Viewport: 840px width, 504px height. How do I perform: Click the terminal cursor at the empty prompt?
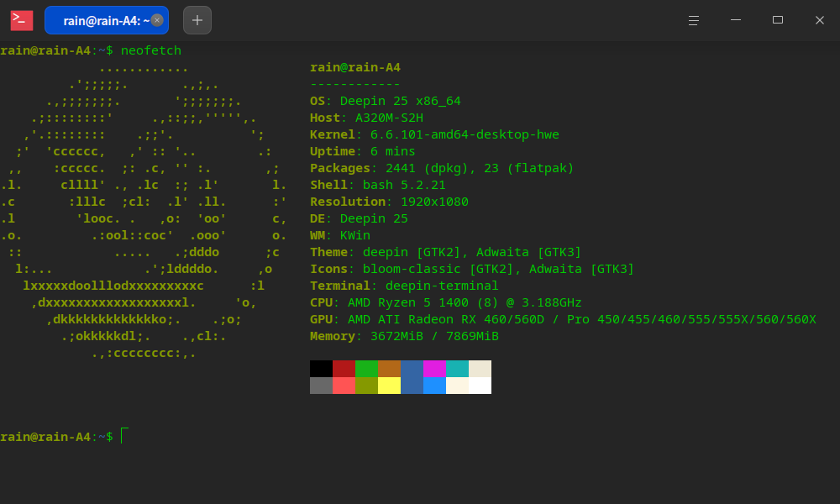[124, 436]
